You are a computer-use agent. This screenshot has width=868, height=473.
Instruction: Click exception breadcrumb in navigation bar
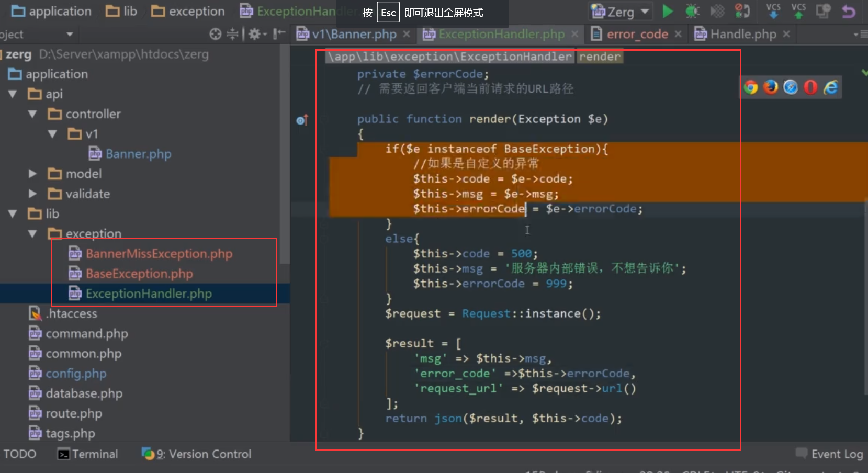(x=188, y=11)
